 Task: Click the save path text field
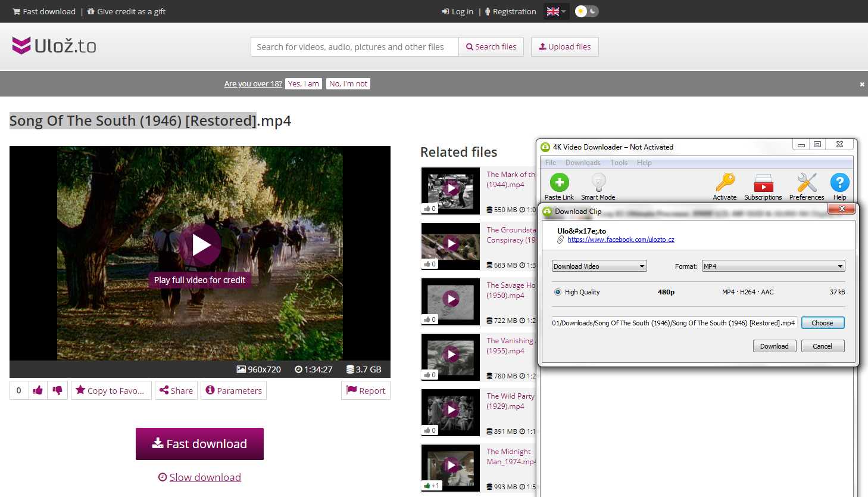tap(675, 323)
